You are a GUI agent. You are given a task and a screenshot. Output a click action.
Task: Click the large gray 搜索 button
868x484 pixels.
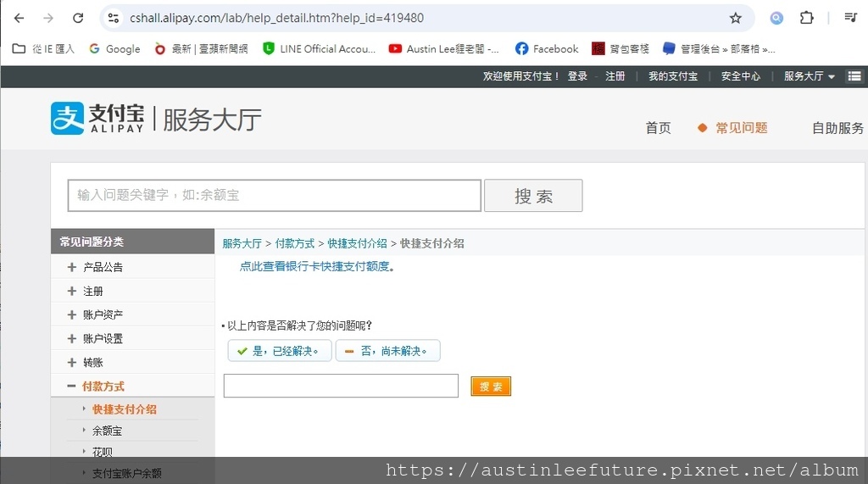(x=533, y=196)
